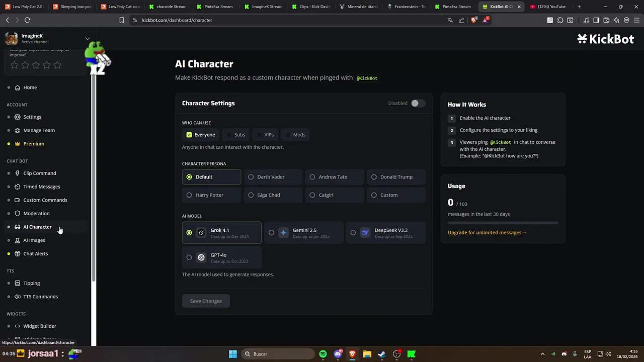Select the Darth Vader persona
This screenshot has width=644, height=362.
point(273,177)
